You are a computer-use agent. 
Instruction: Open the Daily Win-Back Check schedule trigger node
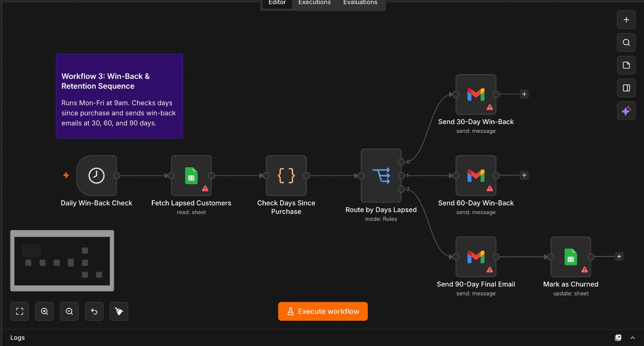[x=97, y=176]
